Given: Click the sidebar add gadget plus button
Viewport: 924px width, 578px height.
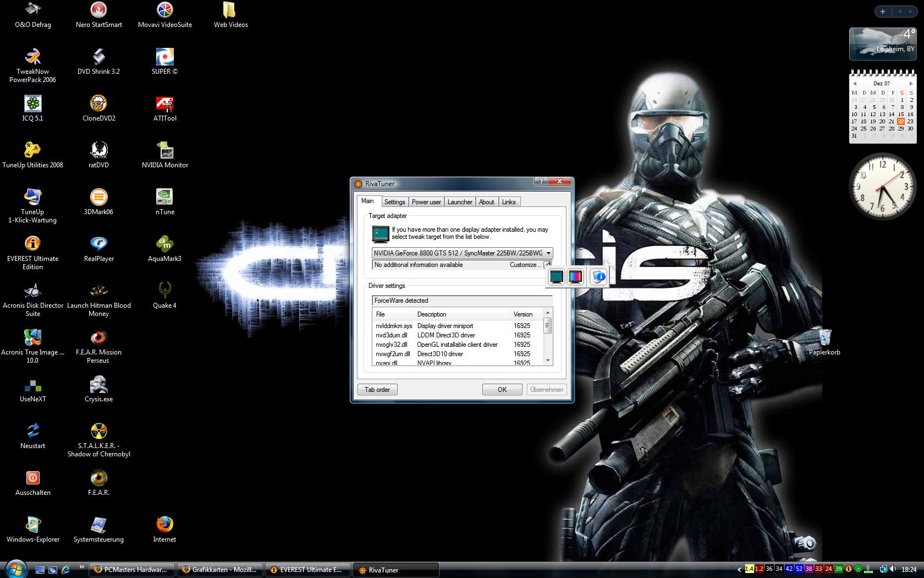Looking at the screenshot, I should tap(882, 12).
